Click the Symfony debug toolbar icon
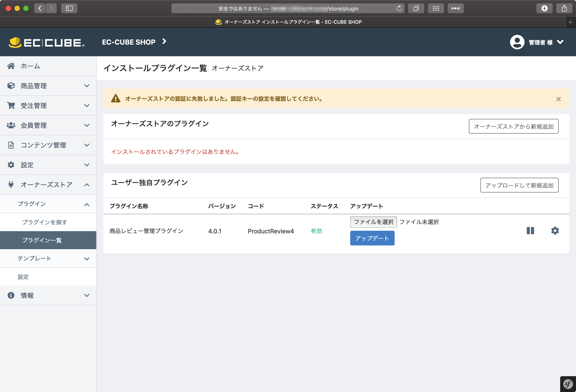 [x=568, y=384]
